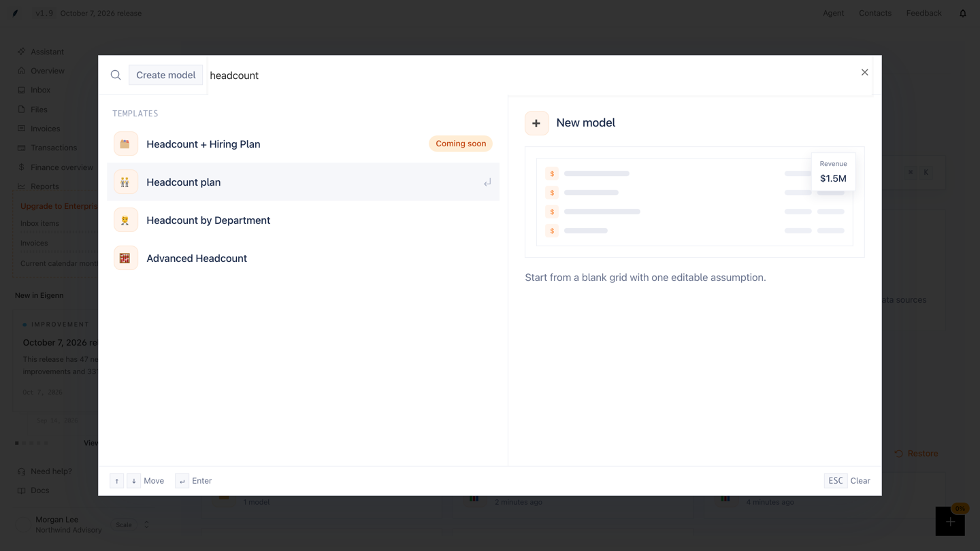
Task: Click the Morgan Lee account name
Action: pos(57,520)
